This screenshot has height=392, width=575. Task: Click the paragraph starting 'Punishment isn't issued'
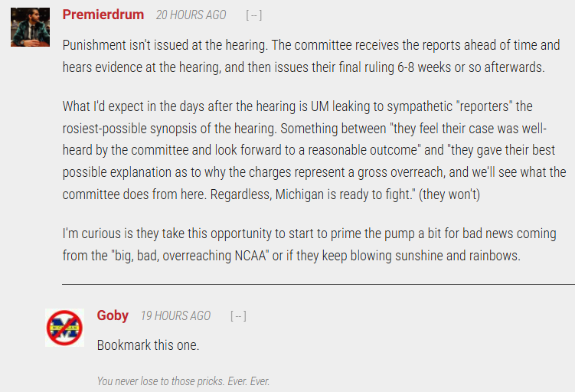click(x=311, y=56)
